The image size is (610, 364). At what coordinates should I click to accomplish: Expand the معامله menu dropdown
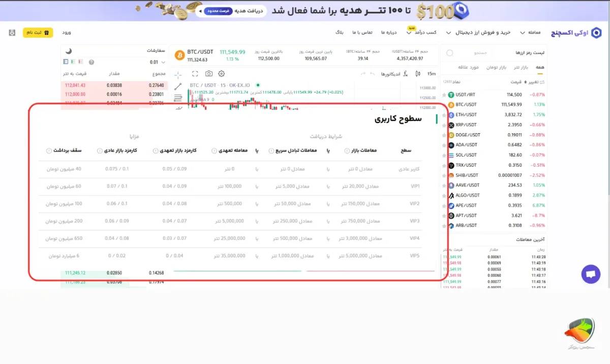click(x=530, y=33)
